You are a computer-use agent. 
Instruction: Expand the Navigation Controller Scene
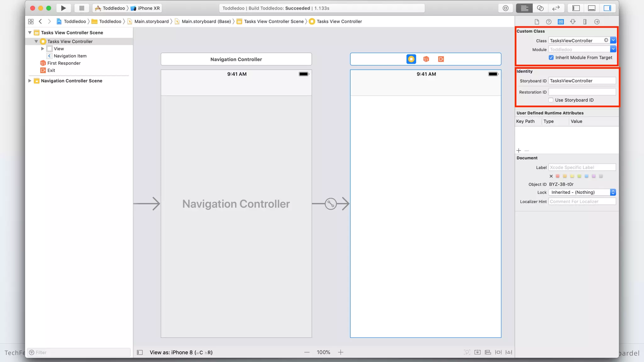tap(30, 81)
